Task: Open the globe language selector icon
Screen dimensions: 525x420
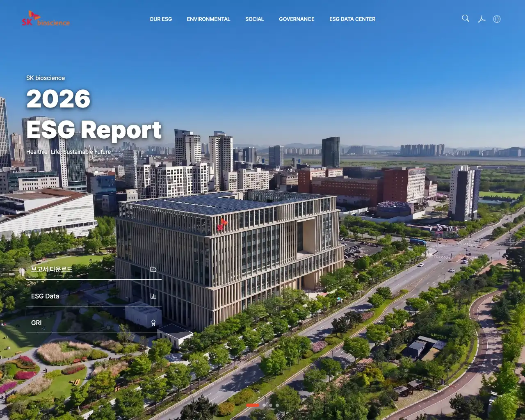Action: (497, 19)
